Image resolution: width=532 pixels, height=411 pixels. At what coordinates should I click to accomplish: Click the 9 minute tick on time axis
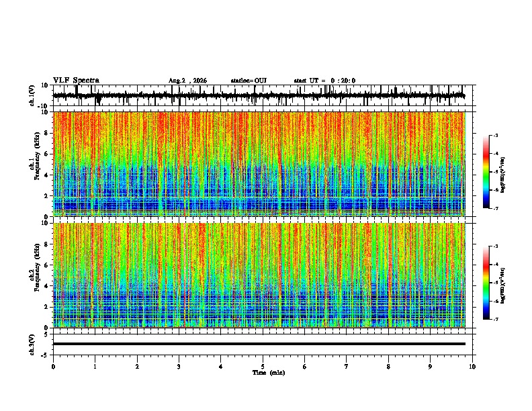click(430, 367)
